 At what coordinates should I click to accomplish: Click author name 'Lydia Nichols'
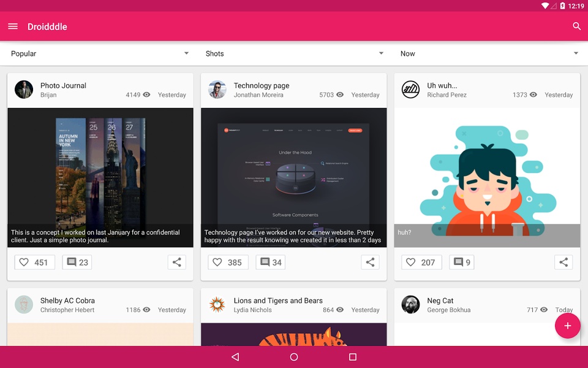tap(252, 310)
